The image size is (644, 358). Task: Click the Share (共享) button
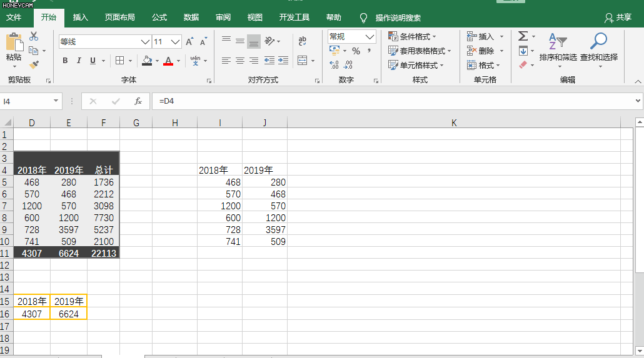[x=618, y=17]
